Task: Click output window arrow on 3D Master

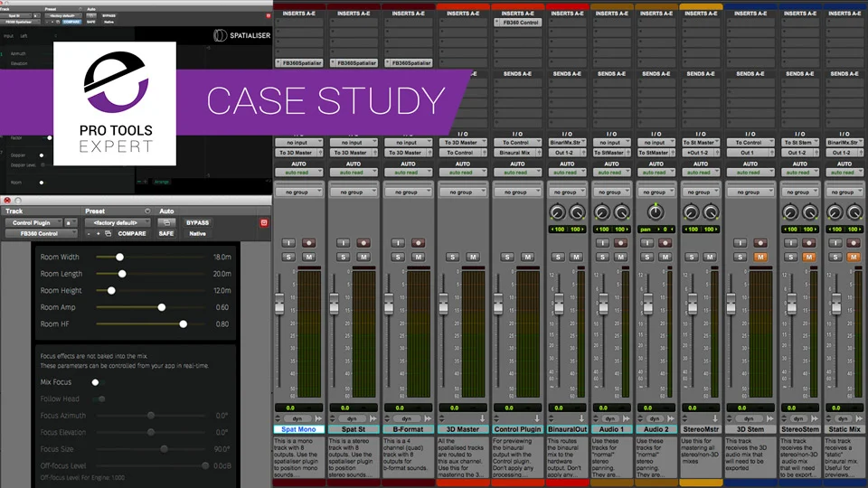Action: (x=482, y=418)
